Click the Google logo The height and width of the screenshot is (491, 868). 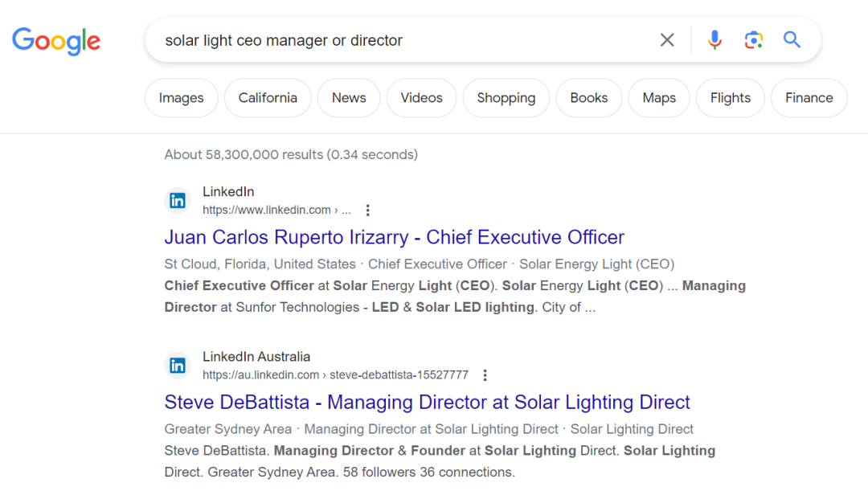coord(56,41)
